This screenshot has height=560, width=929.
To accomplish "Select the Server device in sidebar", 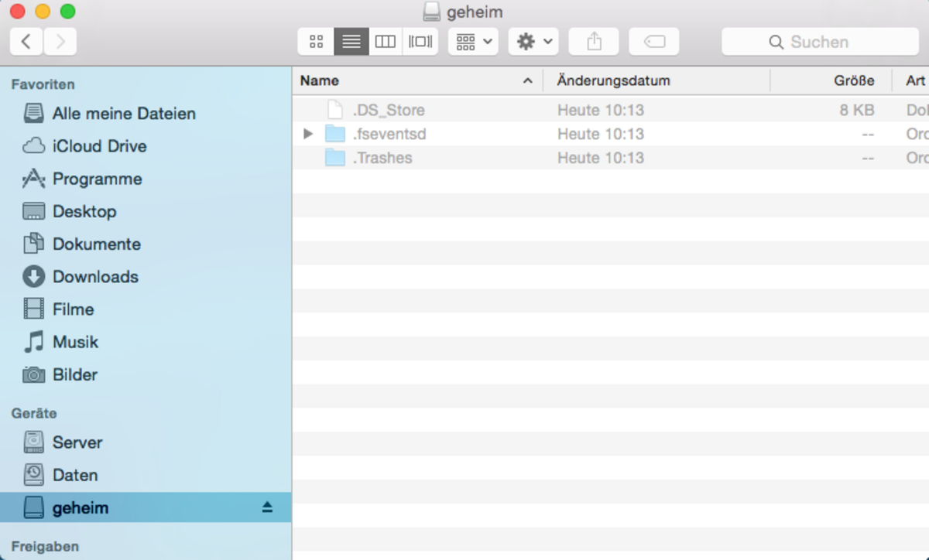I will 77,442.
